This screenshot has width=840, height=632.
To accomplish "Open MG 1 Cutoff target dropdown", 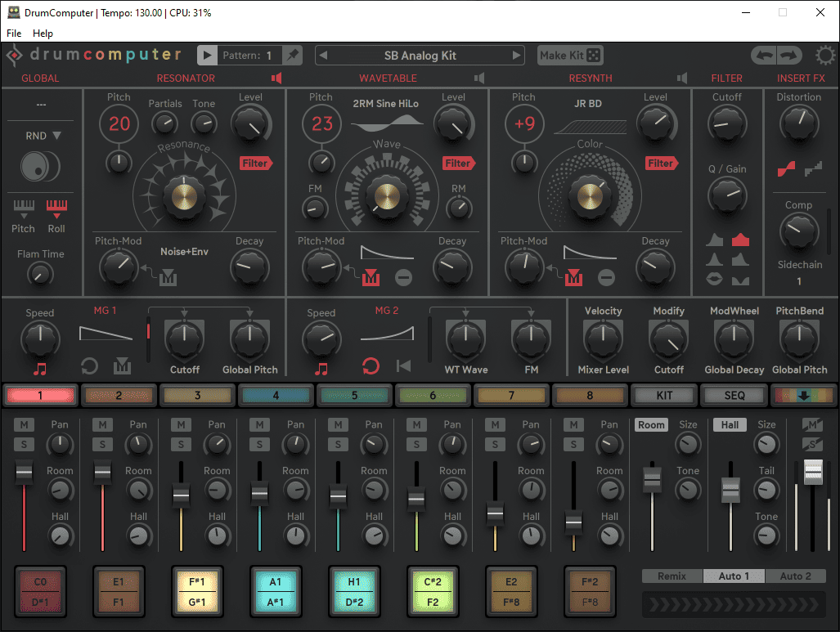I will pos(184,370).
